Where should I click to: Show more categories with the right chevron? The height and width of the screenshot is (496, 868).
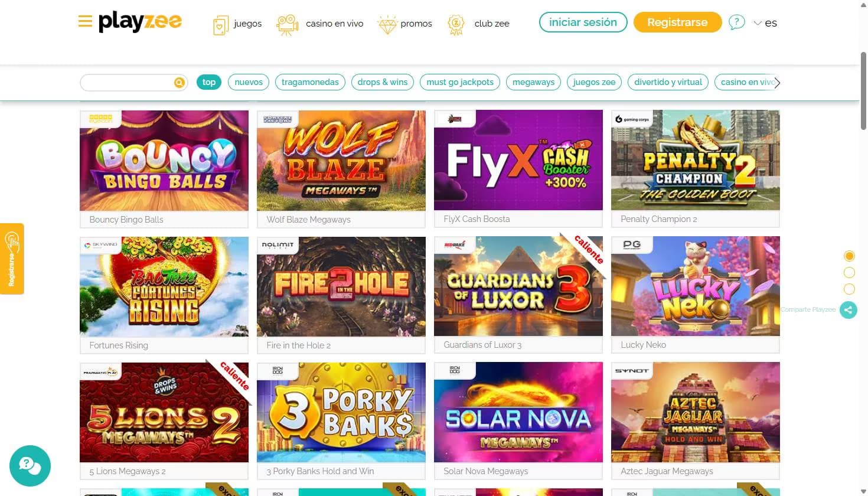point(777,83)
